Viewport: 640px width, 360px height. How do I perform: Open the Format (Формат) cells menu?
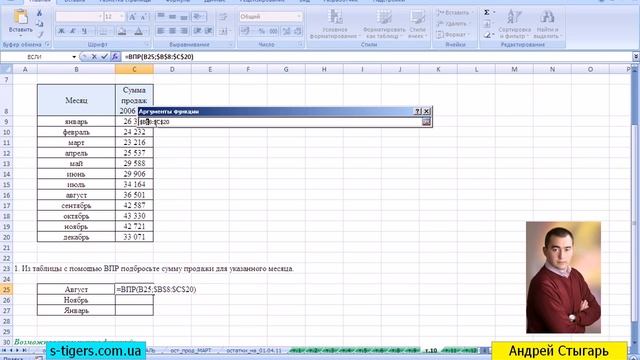point(453,35)
